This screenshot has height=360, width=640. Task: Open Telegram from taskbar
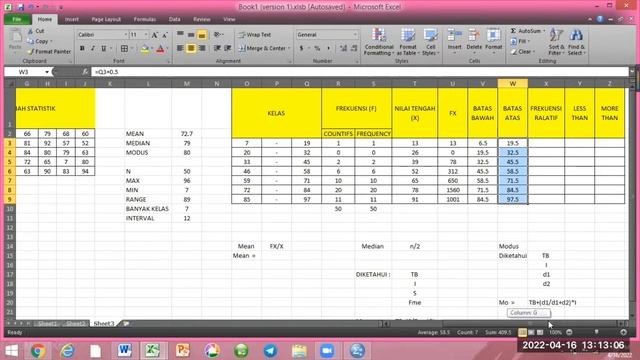[270, 351]
